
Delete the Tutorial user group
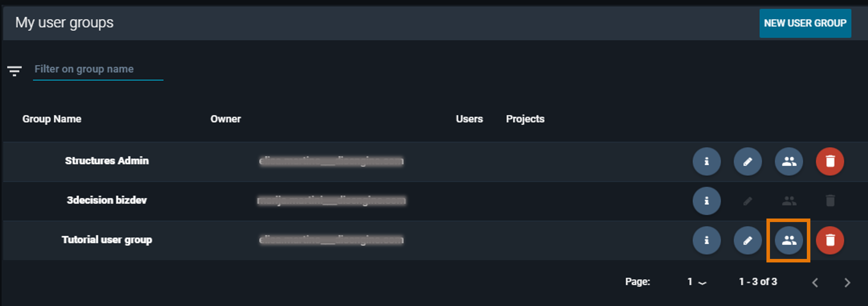(x=830, y=241)
